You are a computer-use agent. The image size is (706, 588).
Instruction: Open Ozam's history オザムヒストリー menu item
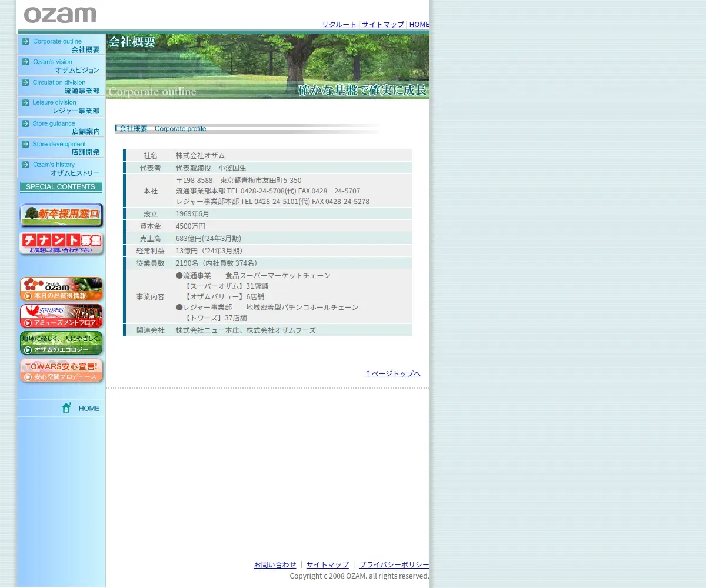click(61, 168)
